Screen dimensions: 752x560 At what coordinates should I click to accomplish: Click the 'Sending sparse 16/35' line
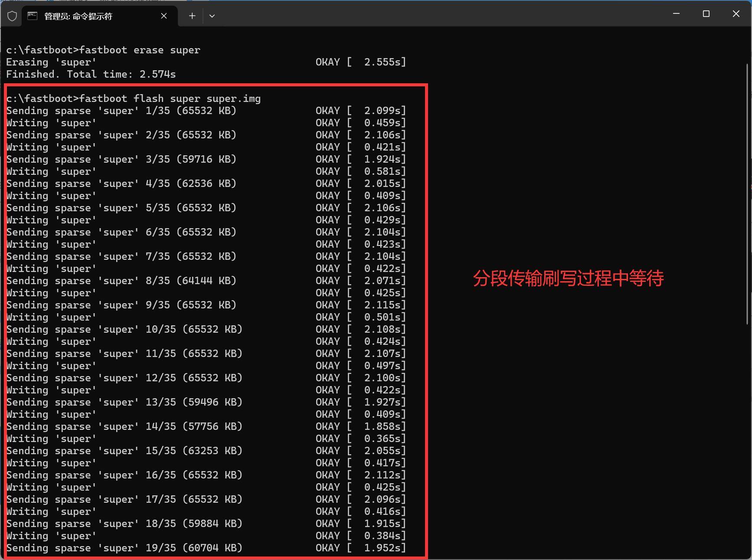click(124, 475)
